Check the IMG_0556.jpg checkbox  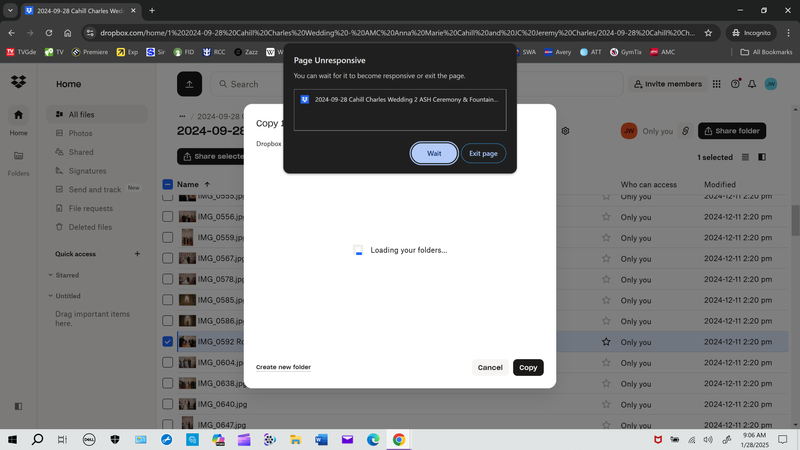tap(167, 217)
